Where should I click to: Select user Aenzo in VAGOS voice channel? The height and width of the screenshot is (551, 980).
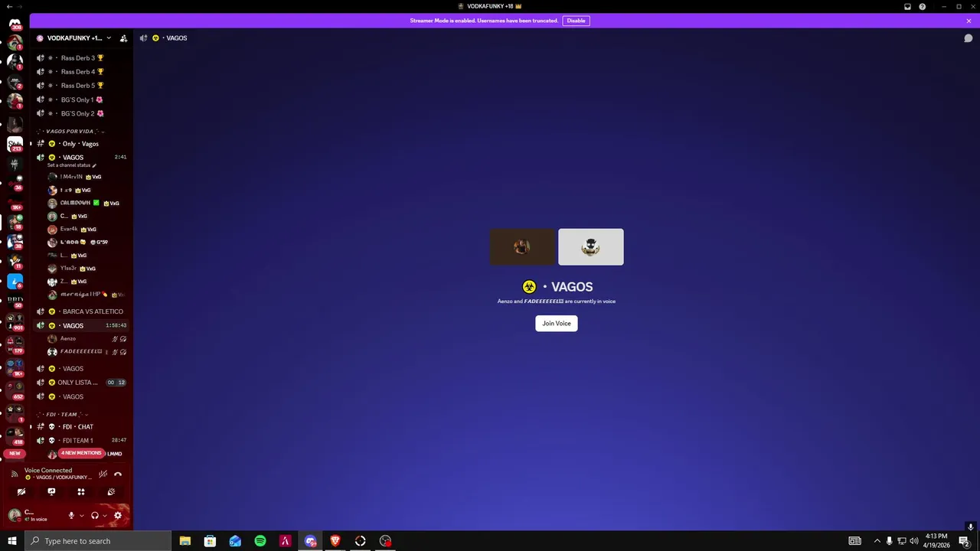tap(87, 339)
